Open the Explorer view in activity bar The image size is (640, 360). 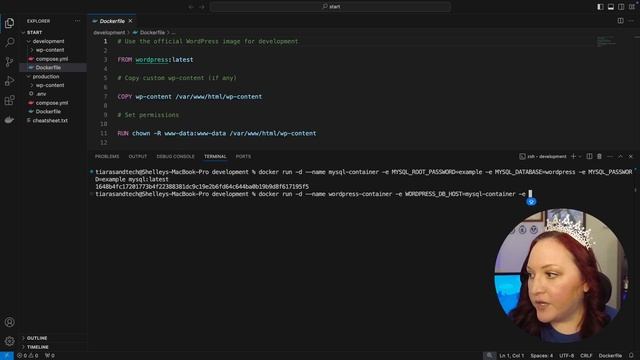click(9, 23)
